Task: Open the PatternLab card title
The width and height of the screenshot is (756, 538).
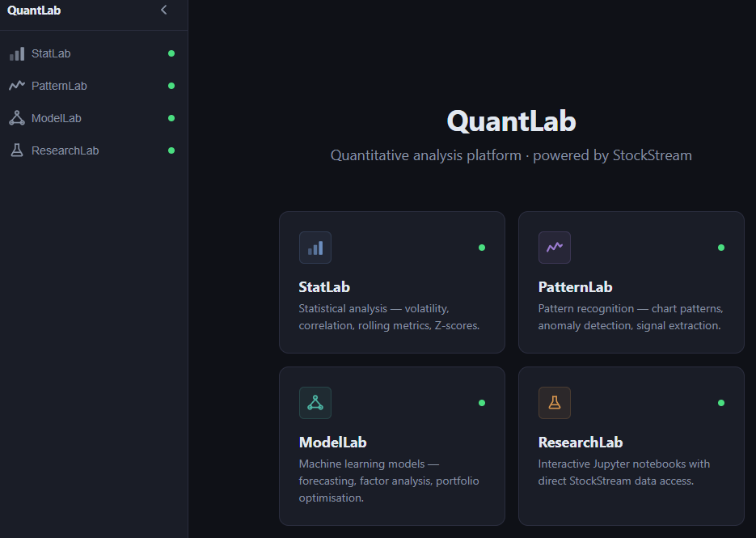Action: click(575, 287)
